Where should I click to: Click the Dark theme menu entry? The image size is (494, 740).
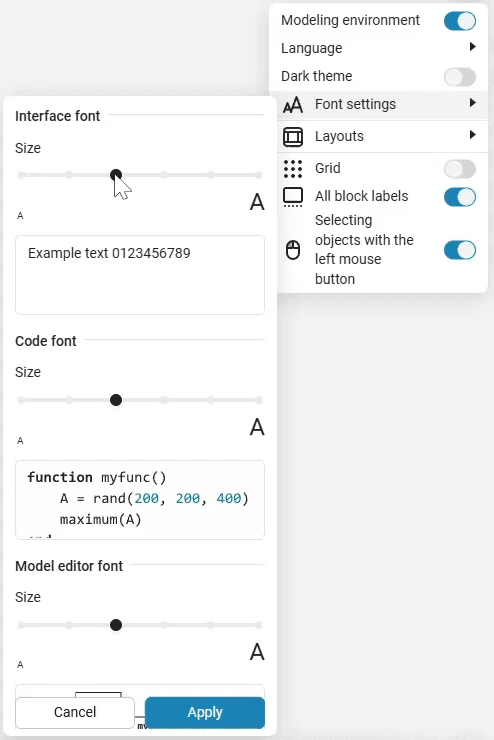[x=378, y=76]
